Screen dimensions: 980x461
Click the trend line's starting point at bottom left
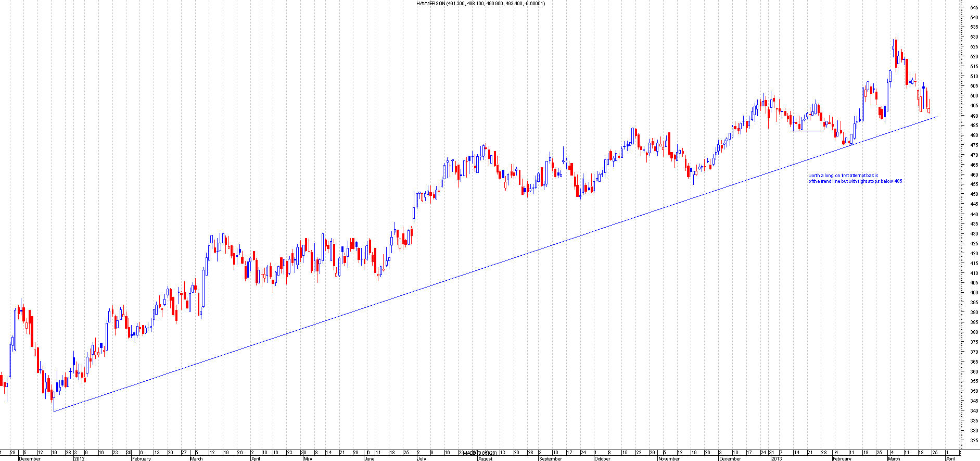point(54,412)
